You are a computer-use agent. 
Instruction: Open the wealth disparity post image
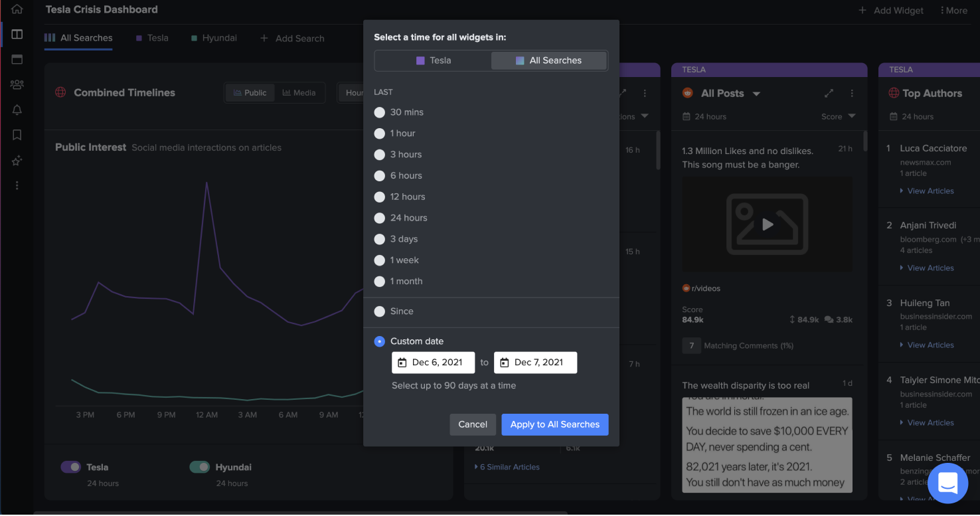tap(767, 445)
